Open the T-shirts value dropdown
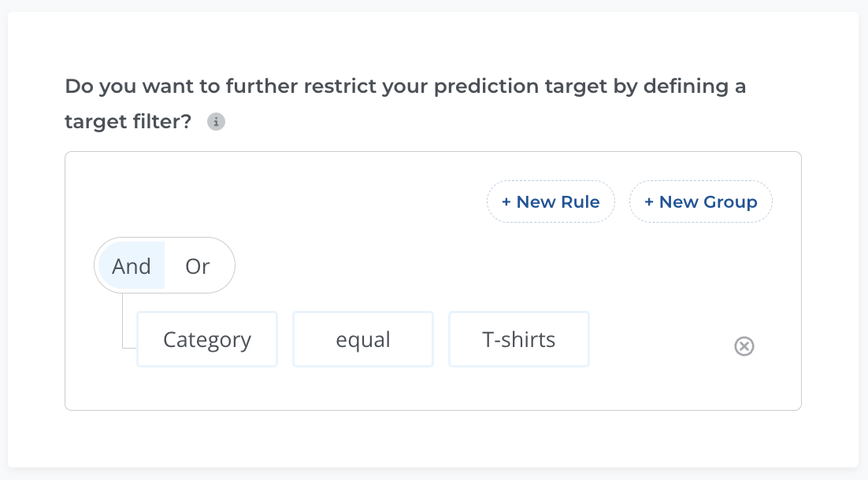 pyautogui.click(x=519, y=339)
